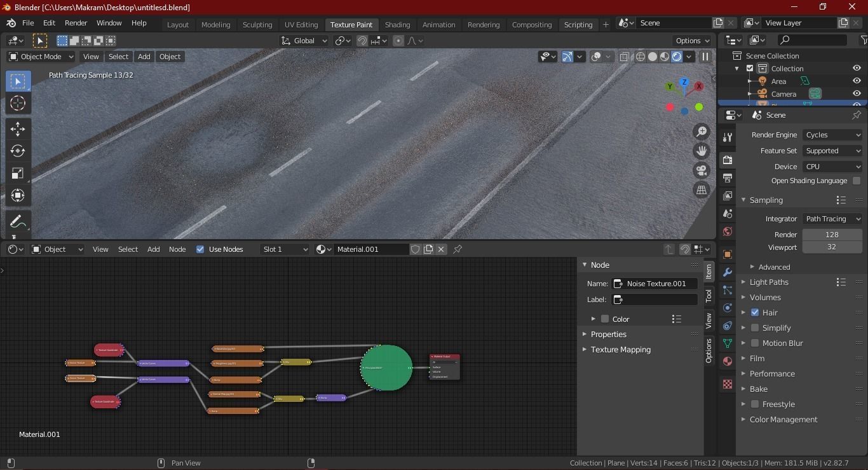Open the Render Engine dropdown set to Cycles
The height and width of the screenshot is (470, 868).
(x=832, y=134)
